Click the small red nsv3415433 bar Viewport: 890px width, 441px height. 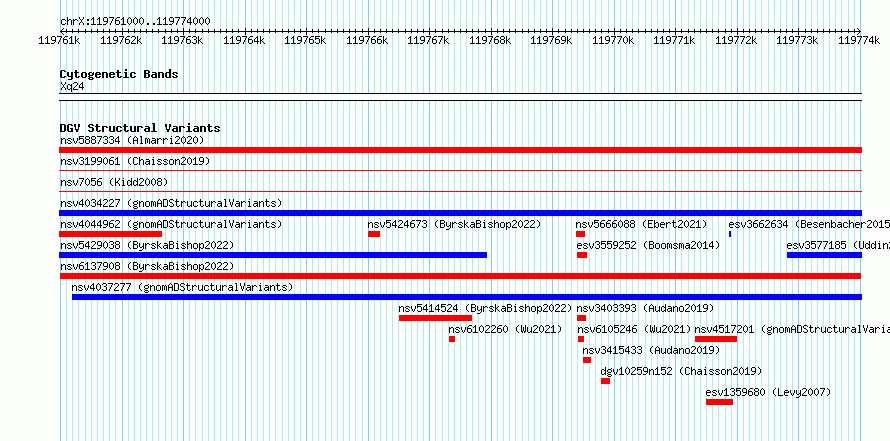pos(587,360)
